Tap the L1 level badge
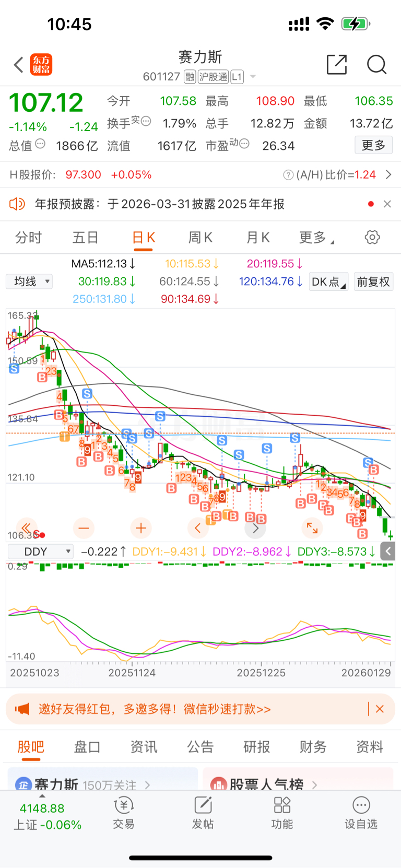The height and width of the screenshot is (868, 401). pyautogui.click(x=237, y=77)
